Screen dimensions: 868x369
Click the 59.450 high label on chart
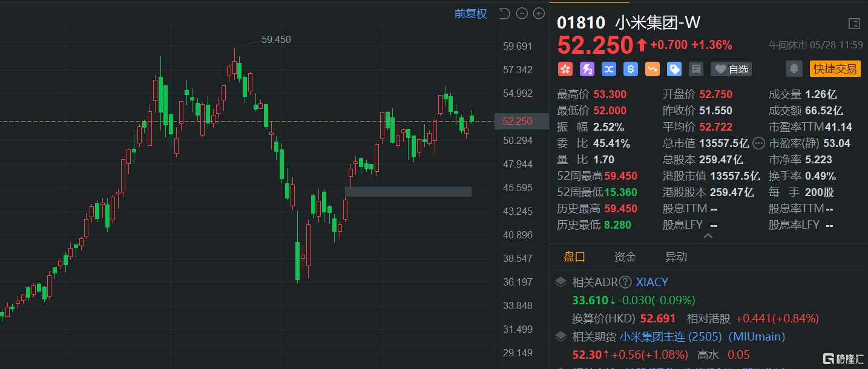coord(276,39)
